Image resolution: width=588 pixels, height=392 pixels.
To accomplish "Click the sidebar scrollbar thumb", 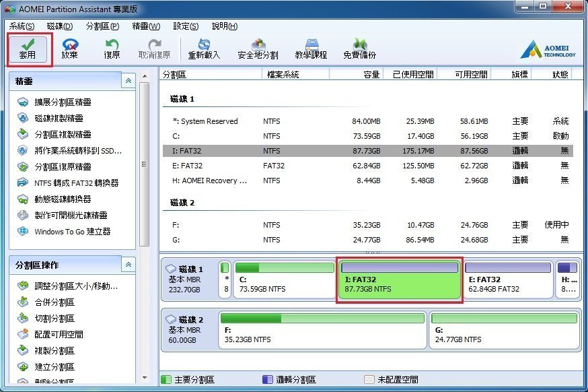I will tap(145, 164).
